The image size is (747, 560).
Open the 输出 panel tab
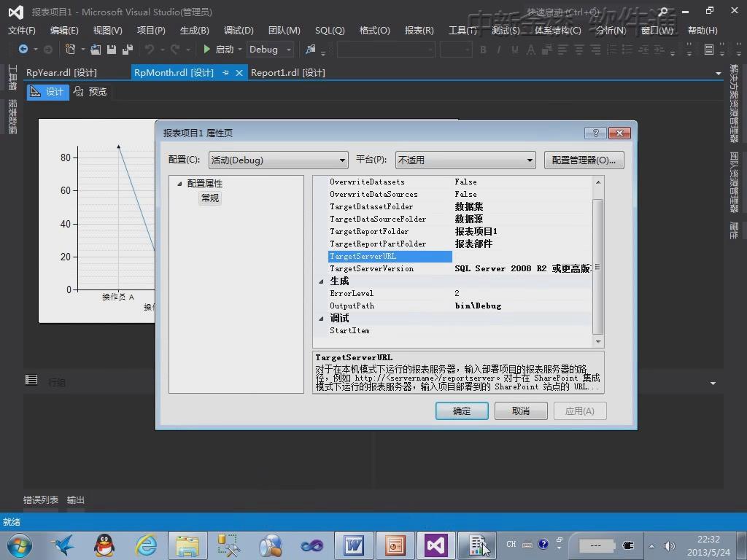click(76, 499)
